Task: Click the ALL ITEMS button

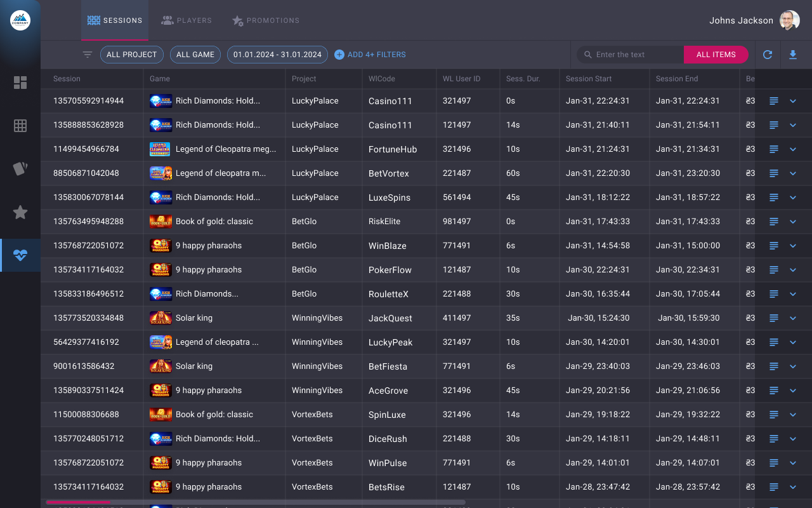Action: [x=716, y=55]
